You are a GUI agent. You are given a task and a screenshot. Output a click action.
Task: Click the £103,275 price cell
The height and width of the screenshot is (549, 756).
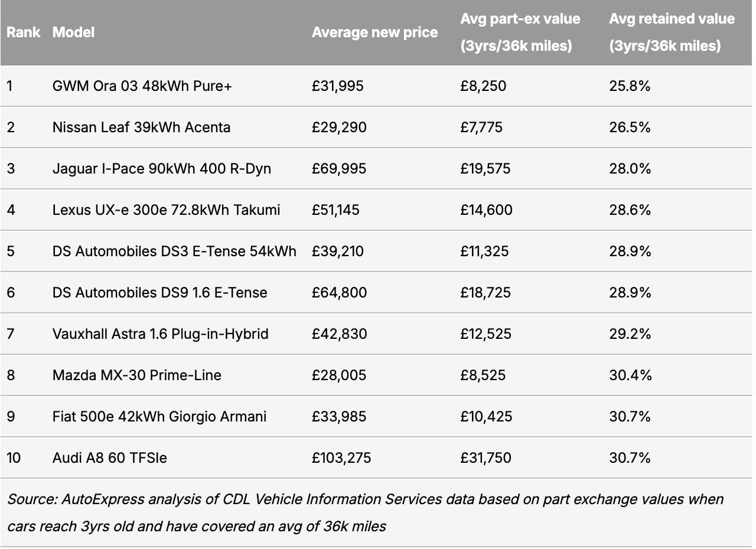(341, 458)
